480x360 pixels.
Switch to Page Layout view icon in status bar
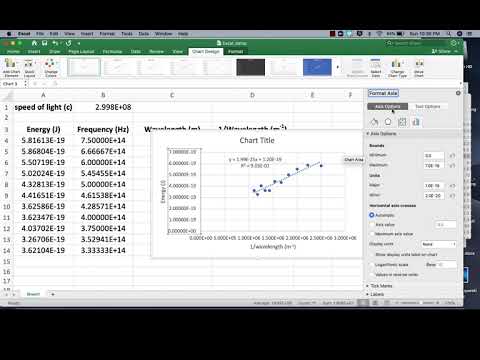[375, 303]
